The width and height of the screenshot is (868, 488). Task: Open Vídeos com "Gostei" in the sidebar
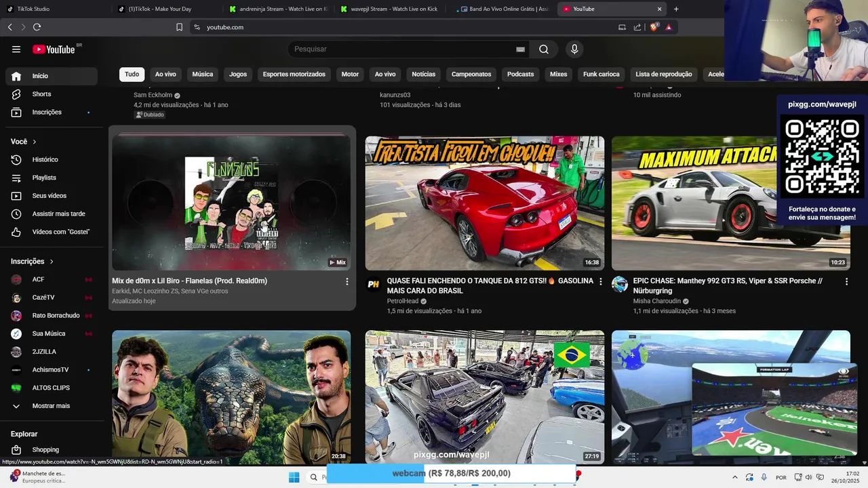click(x=52, y=232)
